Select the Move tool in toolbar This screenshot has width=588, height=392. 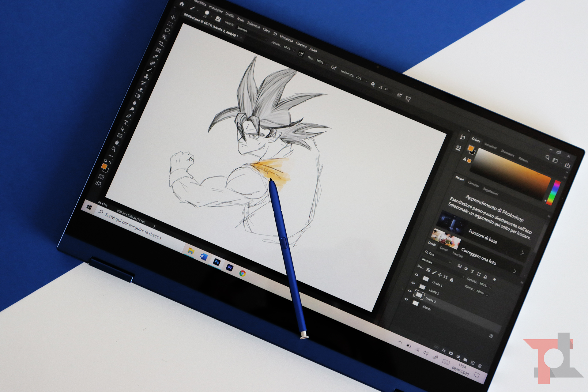coord(173,18)
